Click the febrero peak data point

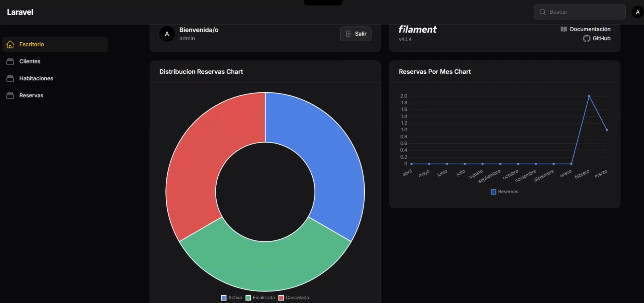[x=589, y=96]
